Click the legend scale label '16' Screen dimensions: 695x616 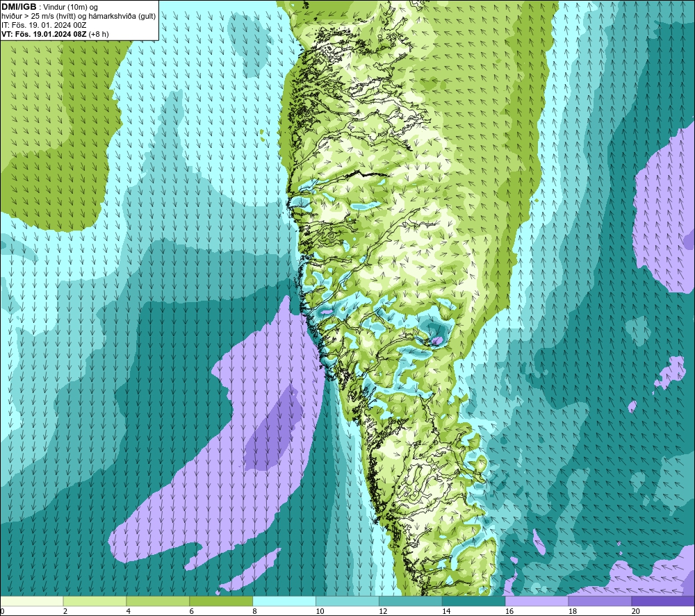pos(509,611)
